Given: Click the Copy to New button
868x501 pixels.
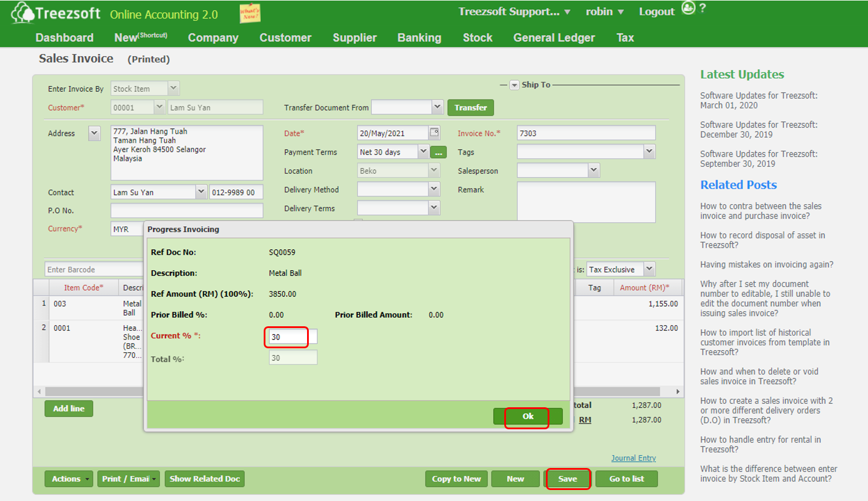Looking at the screenshot, I should (456, 479).
